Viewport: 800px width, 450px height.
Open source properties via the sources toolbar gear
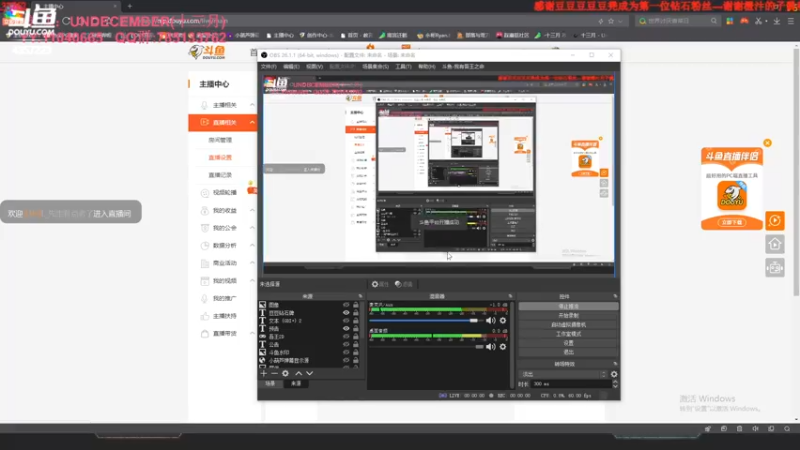coord(285,373)
